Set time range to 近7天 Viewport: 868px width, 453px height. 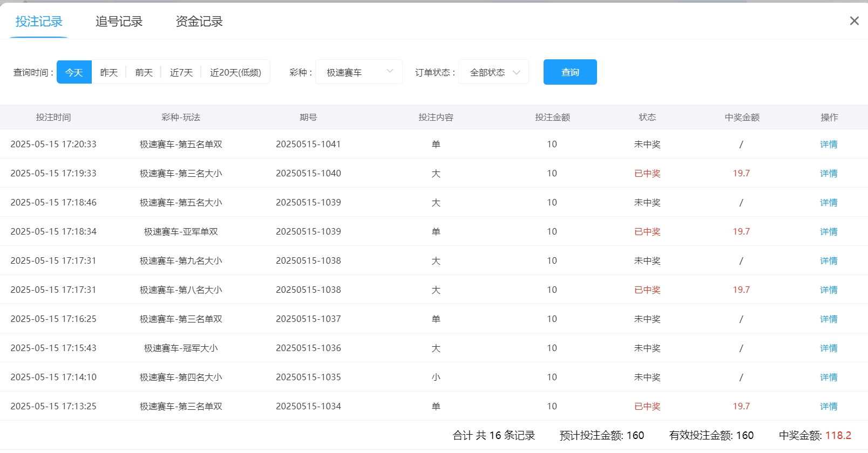[x=181, y=72]
